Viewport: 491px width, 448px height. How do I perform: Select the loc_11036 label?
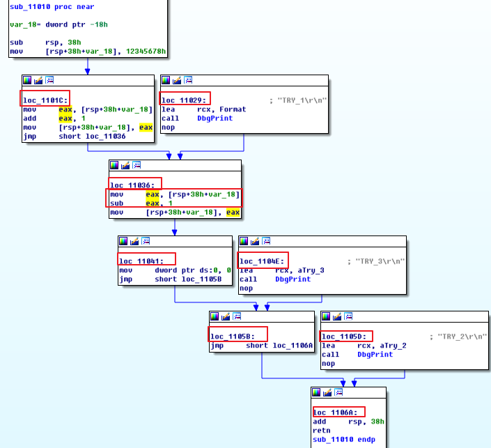point(132,185)
